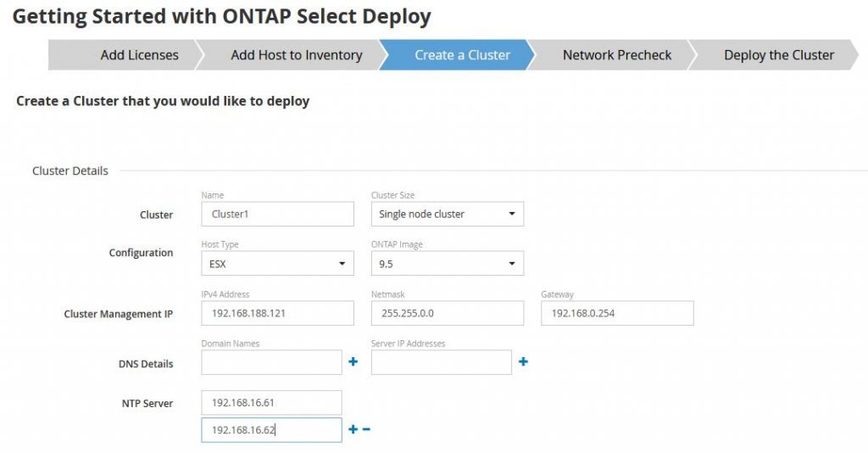Add another DNS server IP with the plus icon
This screenshot has width=868, height=453.
tap(523, 361)
